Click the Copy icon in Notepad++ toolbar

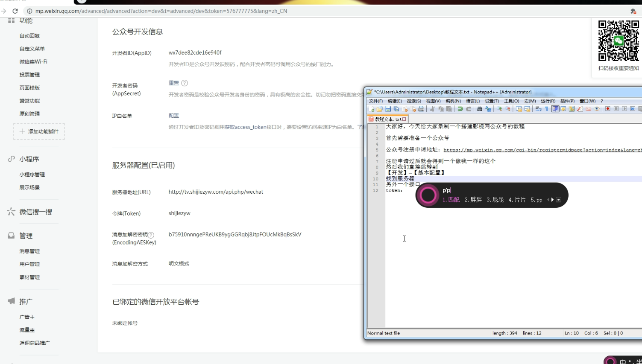[441, 109]
